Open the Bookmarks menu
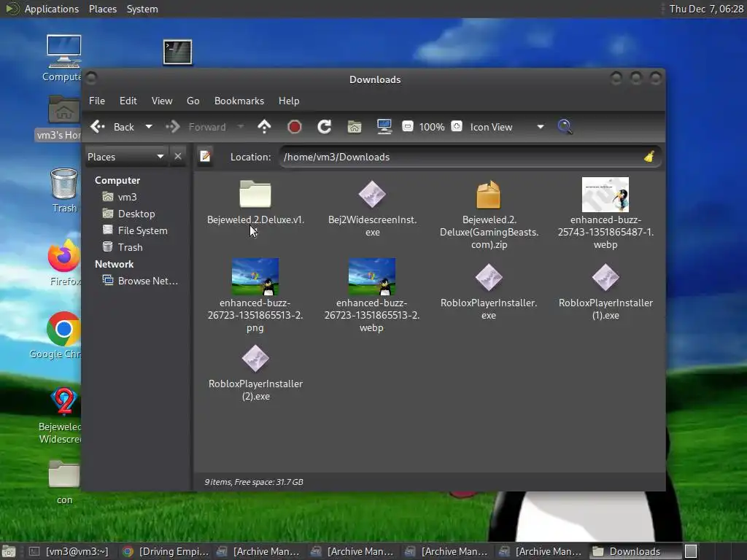 (239, 101)
